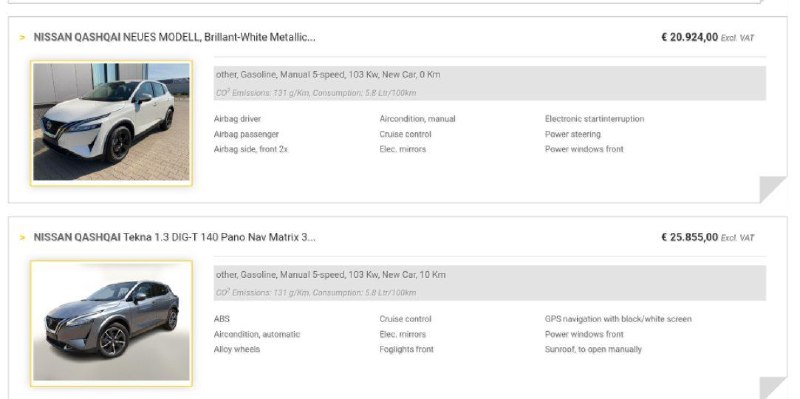Click the Foglights front feature text

coord(407,350)
